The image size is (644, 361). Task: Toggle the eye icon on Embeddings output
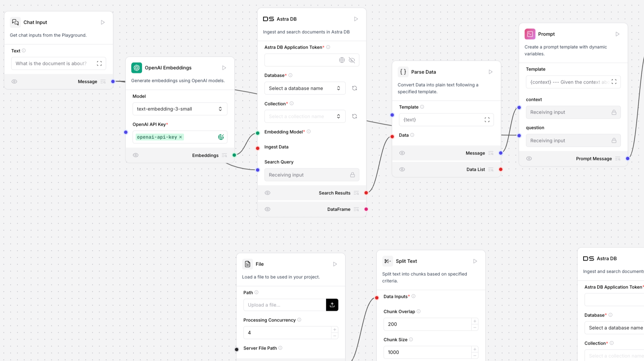135,155
